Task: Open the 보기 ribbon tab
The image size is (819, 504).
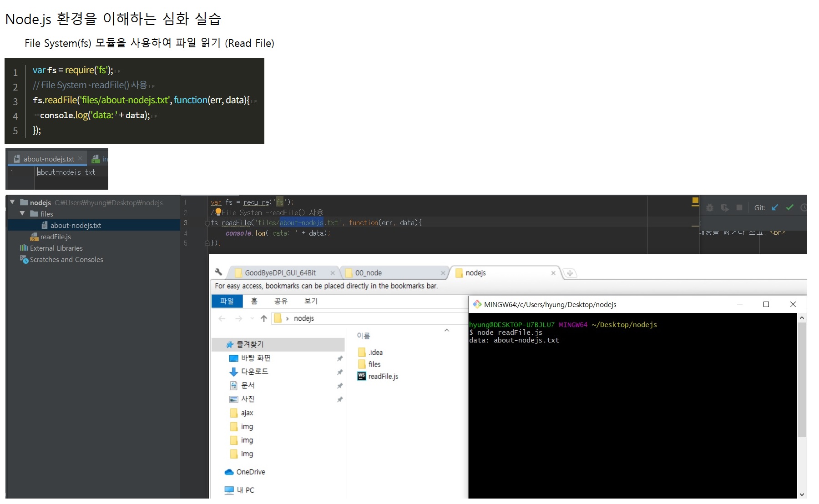Action: tap(311, 301)
